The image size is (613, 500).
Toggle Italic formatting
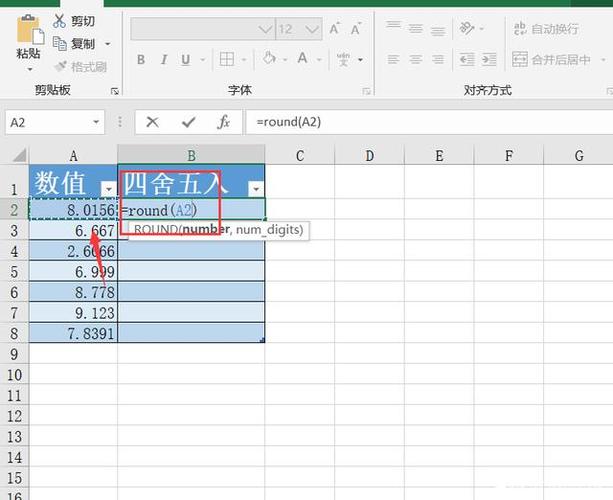pyautogui.click(x=164, y=59)
